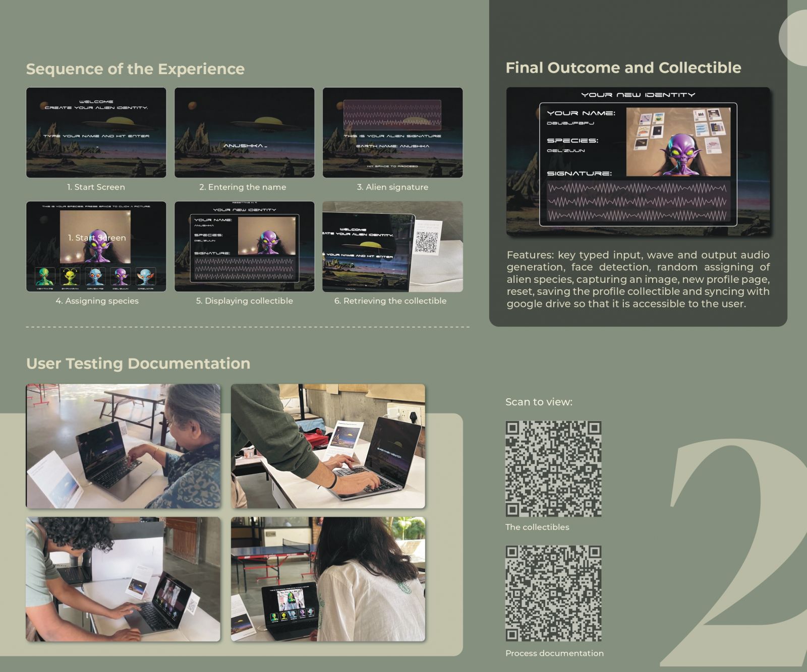Image resolution: width=807 pixels, height=672 pixels.
Task: Click the signature waveform in the final collectible
Action: [638, 202]
